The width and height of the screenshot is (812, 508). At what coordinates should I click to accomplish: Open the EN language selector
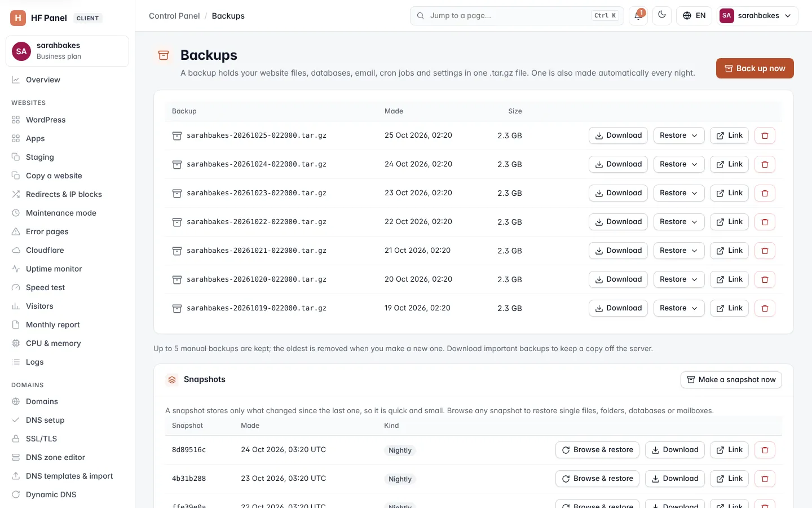pos(694,16)
